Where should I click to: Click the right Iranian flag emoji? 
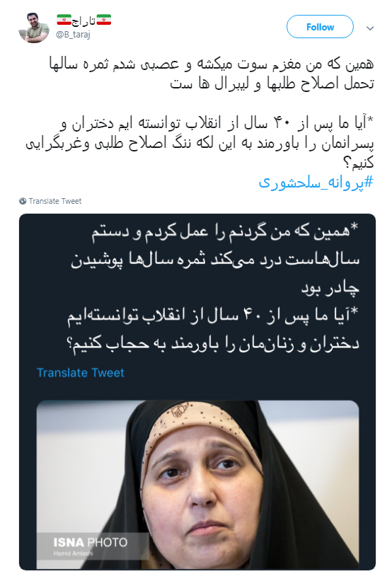(103, 20)
